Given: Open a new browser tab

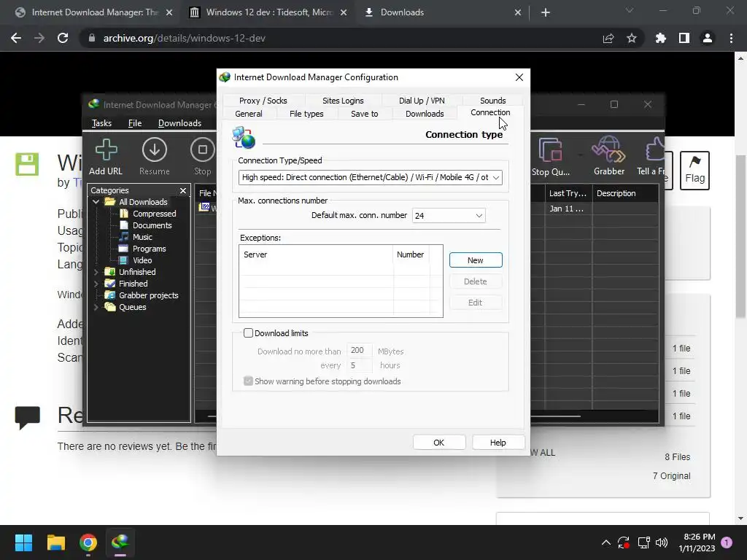Looking at the screenshot, I should point(546,12).
